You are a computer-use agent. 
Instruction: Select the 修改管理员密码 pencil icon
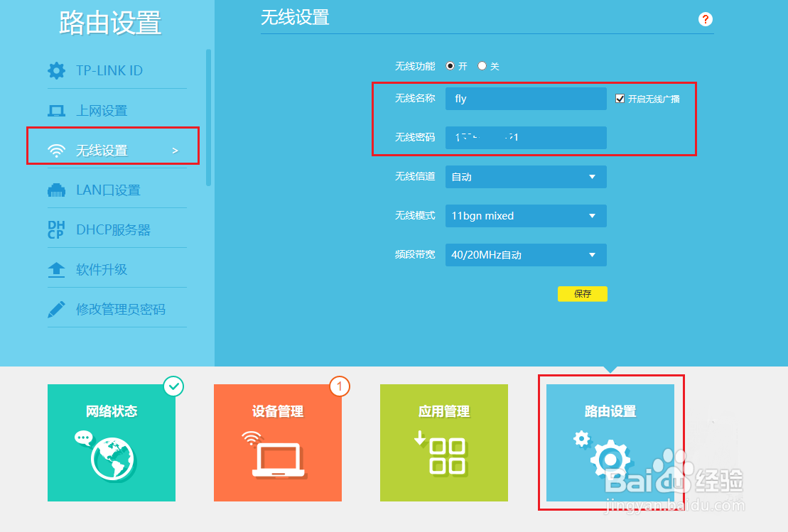(x=57, y=308)
